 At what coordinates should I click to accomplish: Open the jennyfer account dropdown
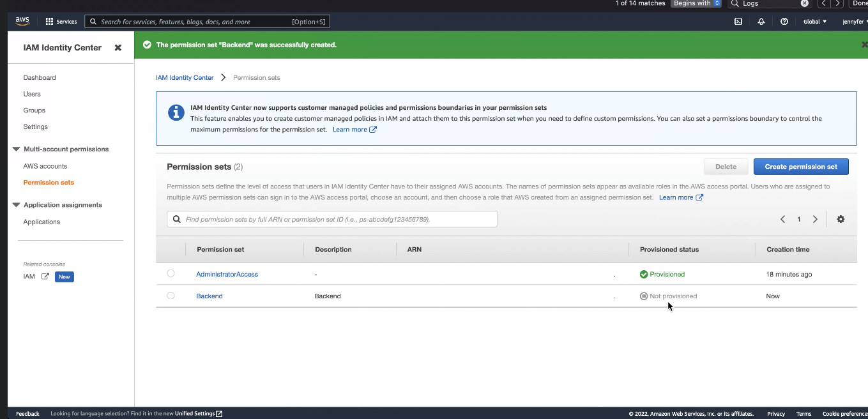click(x=855, y=22)
